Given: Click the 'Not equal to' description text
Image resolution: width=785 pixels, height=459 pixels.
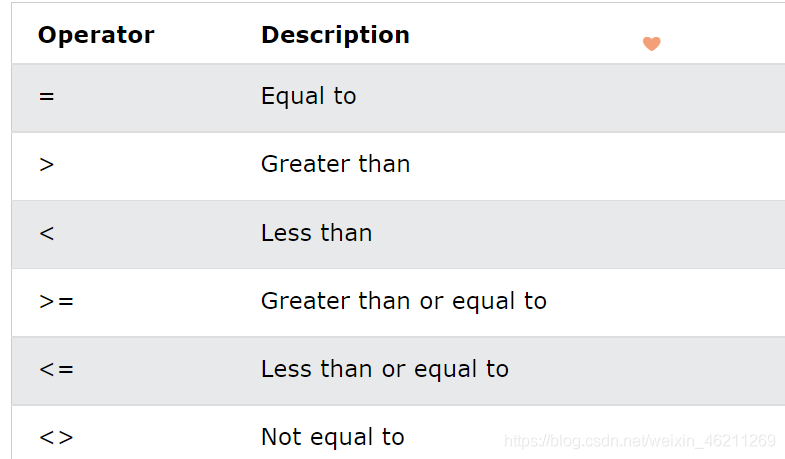Looking at the screenshot, I should pos(332,437).
